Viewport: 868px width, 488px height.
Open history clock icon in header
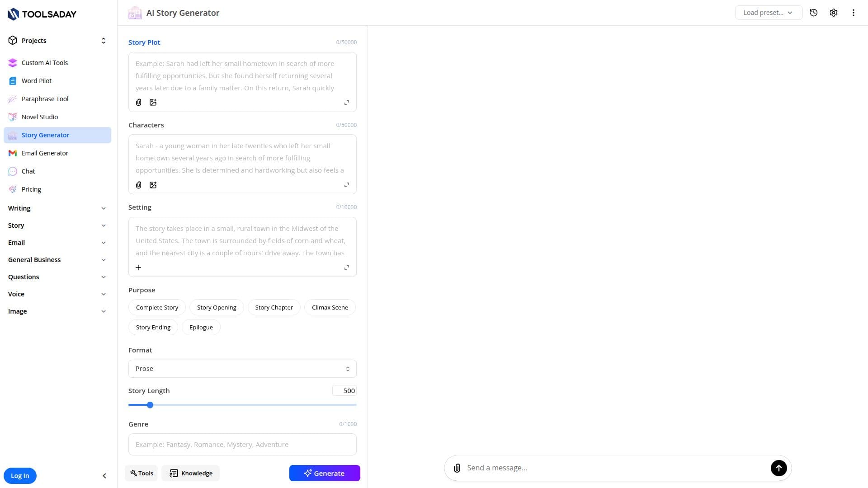pos(814,13)
